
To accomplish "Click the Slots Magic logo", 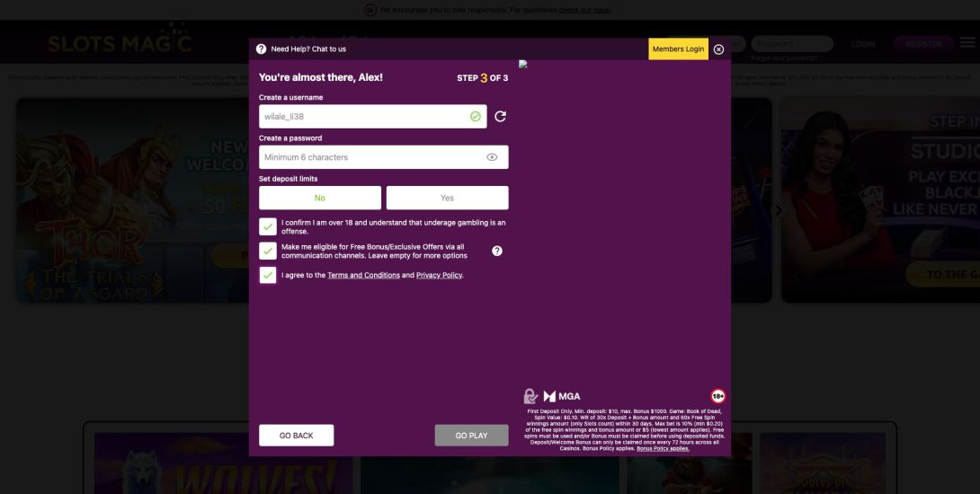I will pyautogui.click(x=120, y=40).
